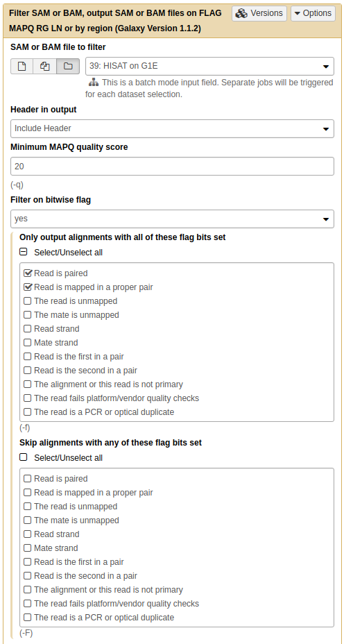Open the Options dropdown menu
Viewport: 344px width, 644px height.
[313, 13]
